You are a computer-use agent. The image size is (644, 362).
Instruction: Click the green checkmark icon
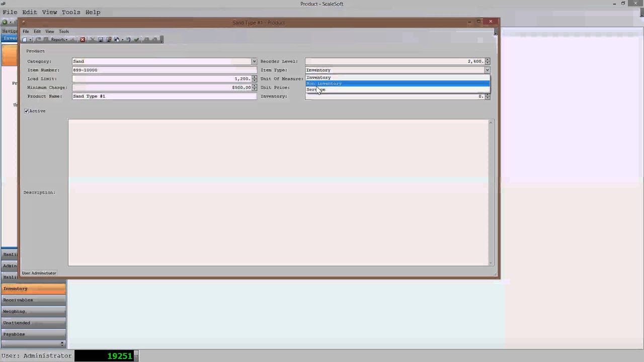click(136, 39)
